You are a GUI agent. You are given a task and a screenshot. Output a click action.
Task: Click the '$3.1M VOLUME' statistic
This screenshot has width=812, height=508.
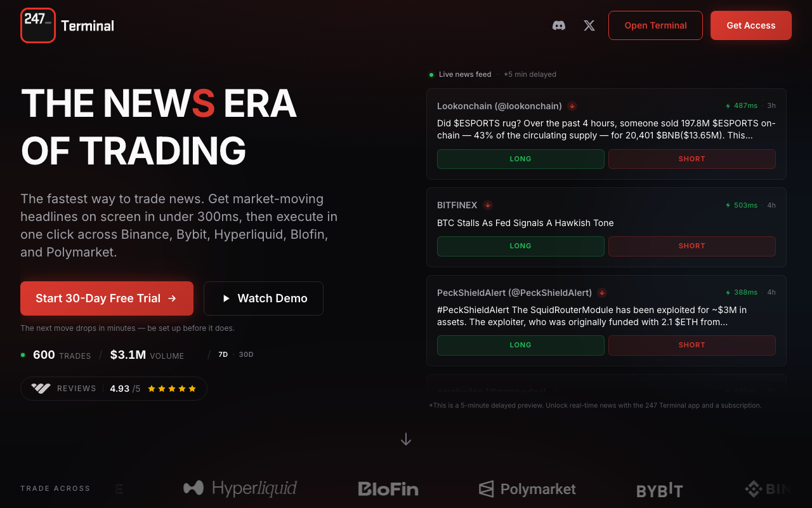point(147,355)
